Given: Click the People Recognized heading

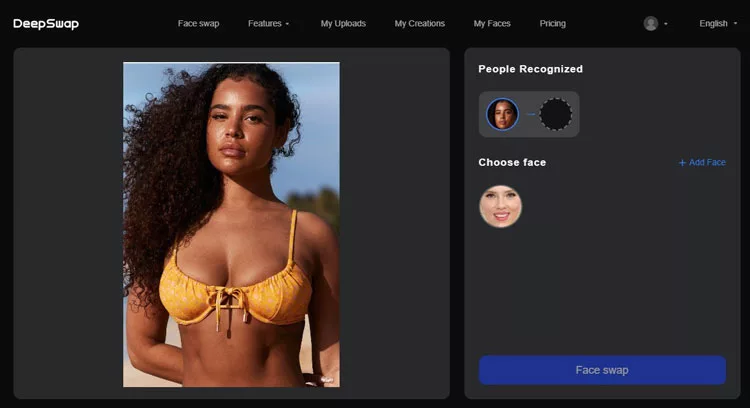Looking at the screenshot, I should (530, 69).
